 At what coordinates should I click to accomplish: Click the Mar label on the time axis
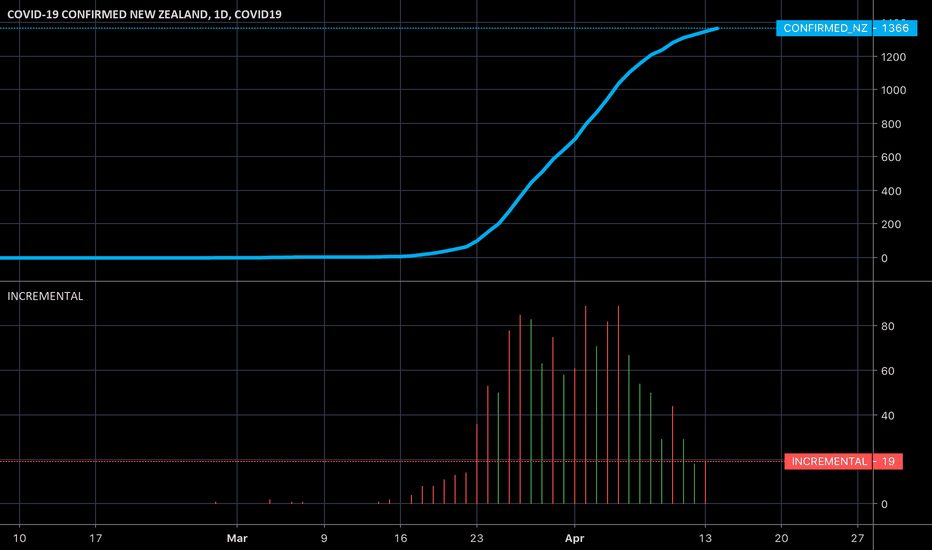click(x=237, y=538)
